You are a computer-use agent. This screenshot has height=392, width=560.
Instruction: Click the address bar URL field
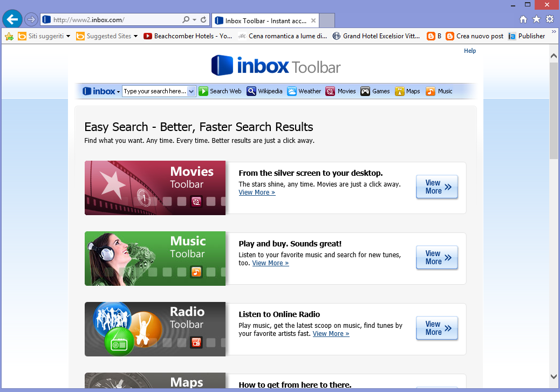coord(116,20)
